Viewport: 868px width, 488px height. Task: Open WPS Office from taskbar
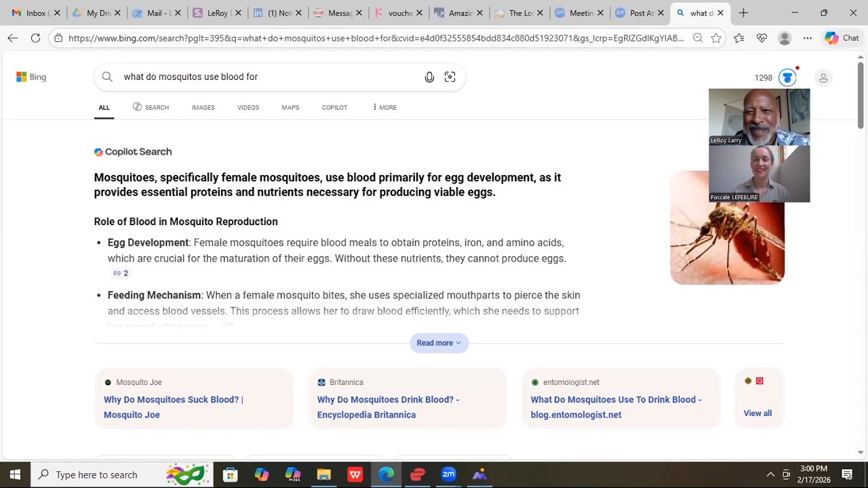355,474
